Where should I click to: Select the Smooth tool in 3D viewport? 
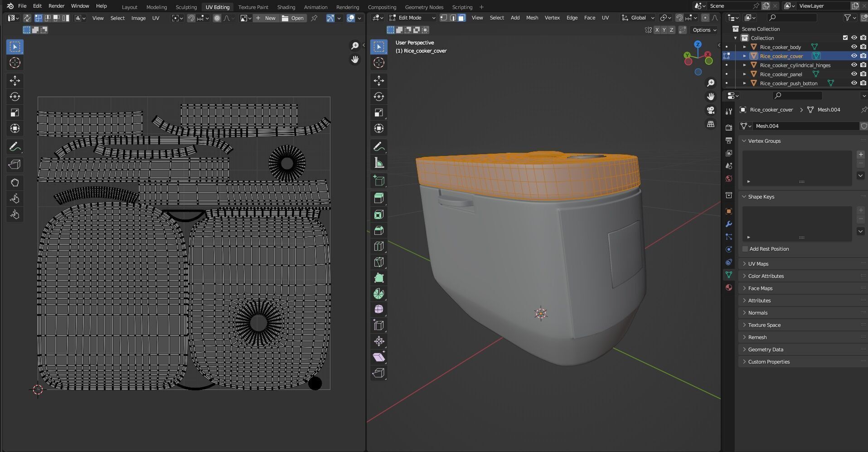[x=379, y=310]
